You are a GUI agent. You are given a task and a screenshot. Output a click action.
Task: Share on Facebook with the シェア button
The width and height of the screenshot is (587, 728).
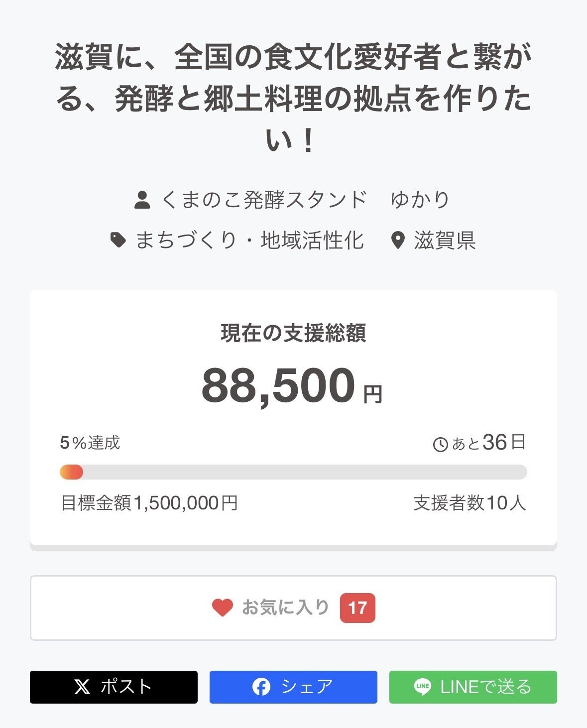[x=293, y=687]
